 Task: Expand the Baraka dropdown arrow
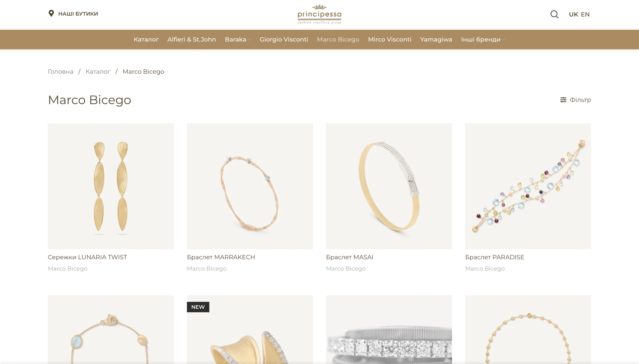click(x=249, y=40)
